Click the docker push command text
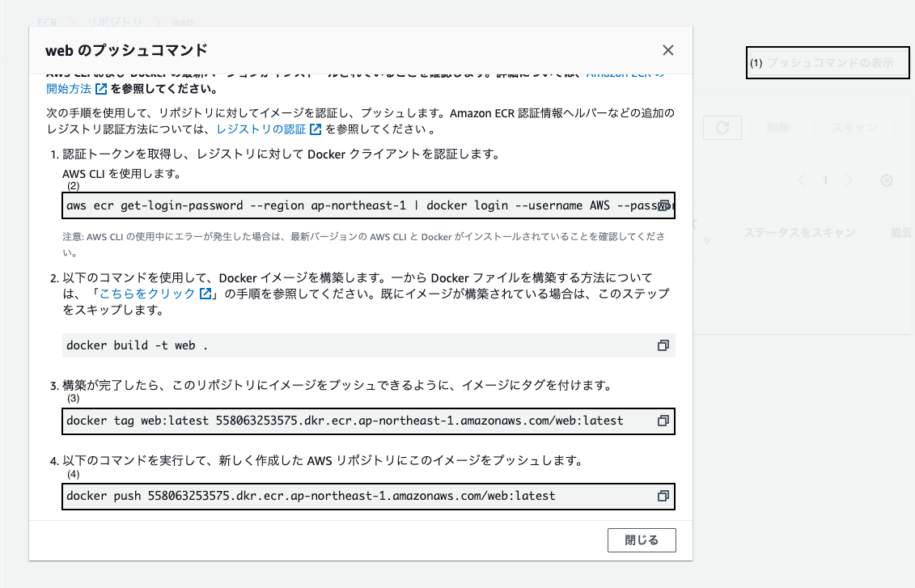Image resolution: width=915 pixels, height=588 pixels. (x=311, y=496)
